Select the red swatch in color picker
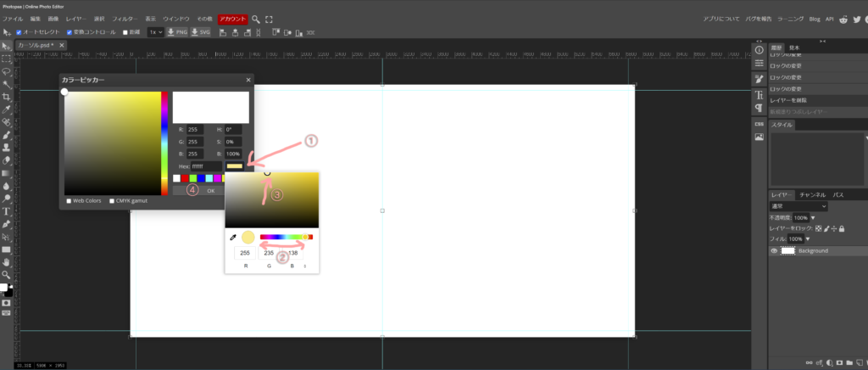868x370 pixels. (186, 178)
